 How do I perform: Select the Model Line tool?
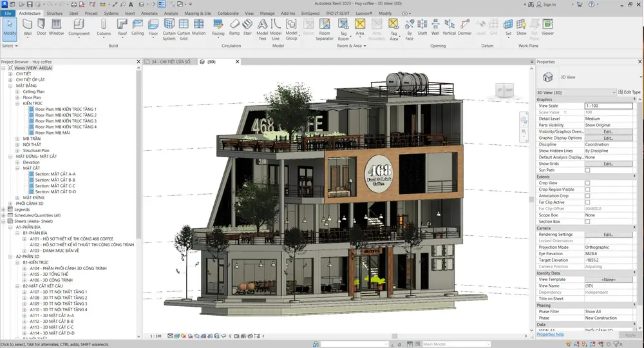point(276,30)
